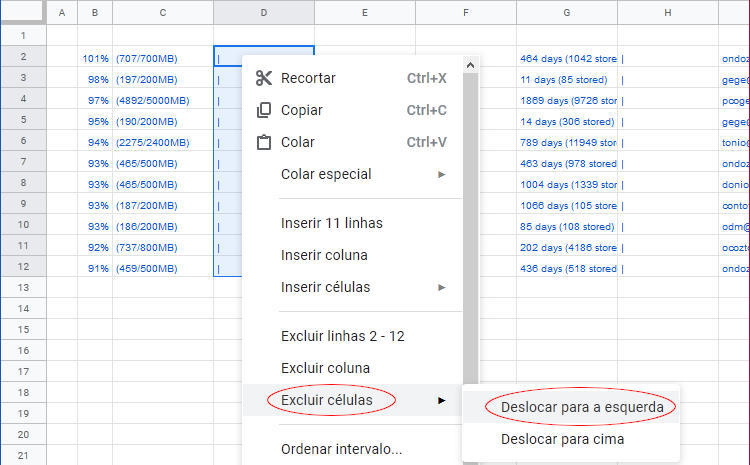Select row 2 header
The height and width of the screenshot is (465, 750).
(23, 56)
